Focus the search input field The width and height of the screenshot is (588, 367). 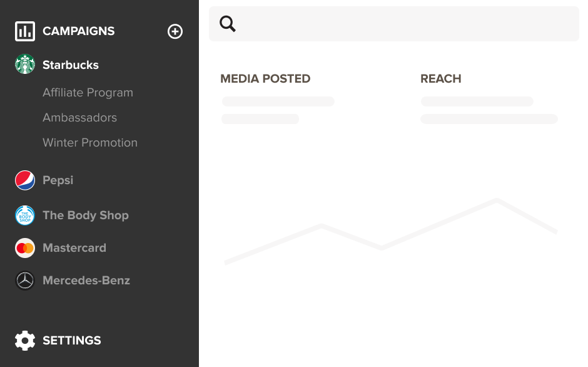[x=407, y=24]
